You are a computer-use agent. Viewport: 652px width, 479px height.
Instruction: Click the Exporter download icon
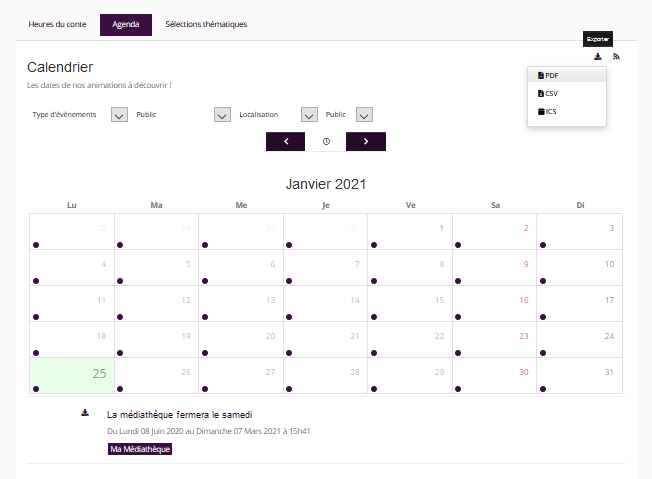click(598, 57)
